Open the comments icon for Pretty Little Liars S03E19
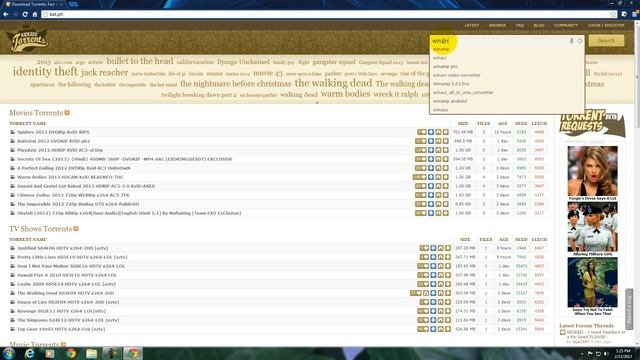 (x=424, y=257)
